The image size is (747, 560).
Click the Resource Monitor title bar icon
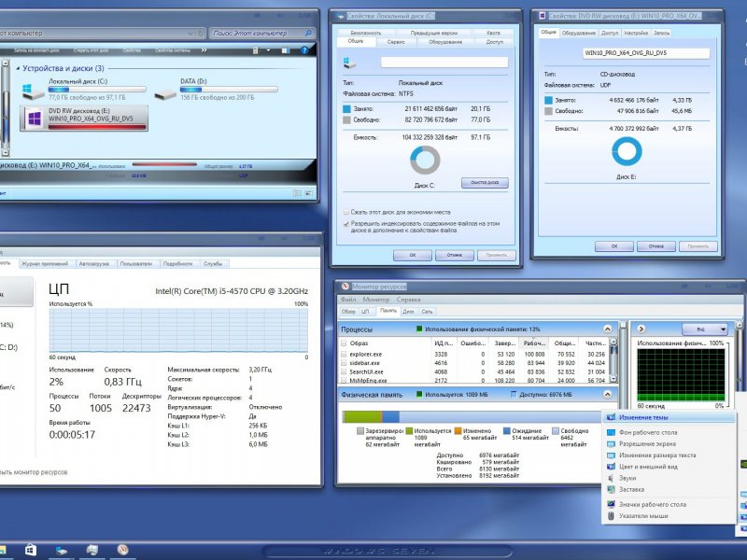coord(345,287)
